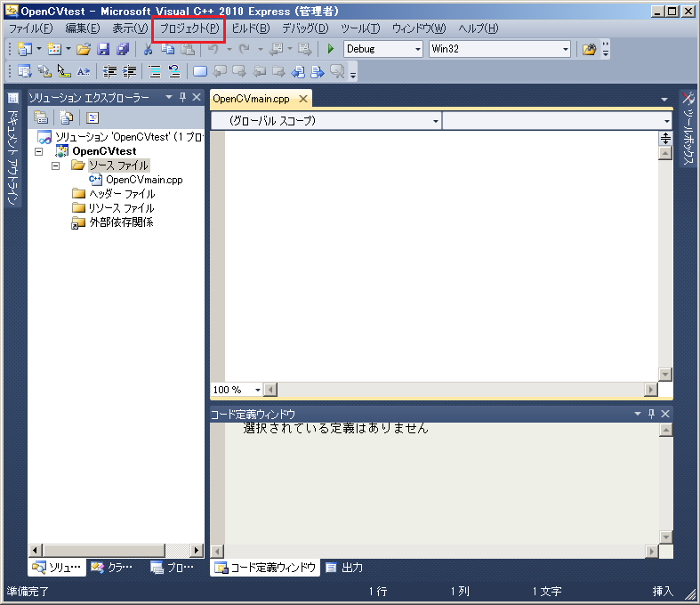Click Show All Files icon in Solution Explorer
This screenshot has width=700, height=605.
click(66, 117)
